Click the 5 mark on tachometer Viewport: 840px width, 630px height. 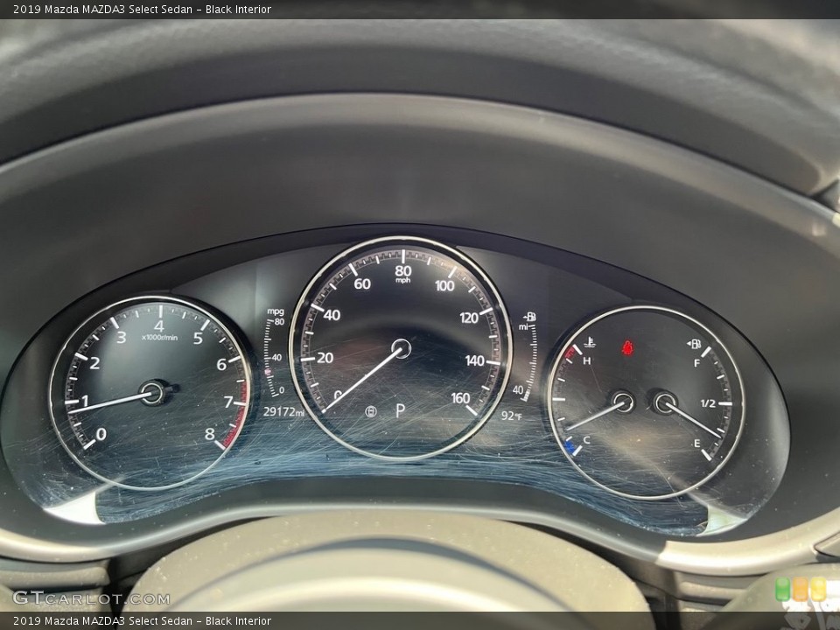pos(199,338)
